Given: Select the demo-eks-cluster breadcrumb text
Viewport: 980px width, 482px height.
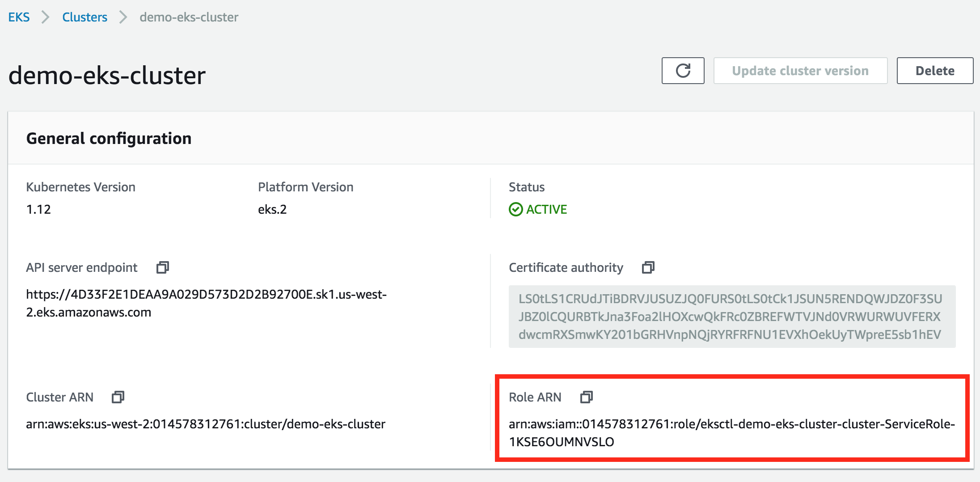Looking at the screenshot, I should [x=189, y=17].
